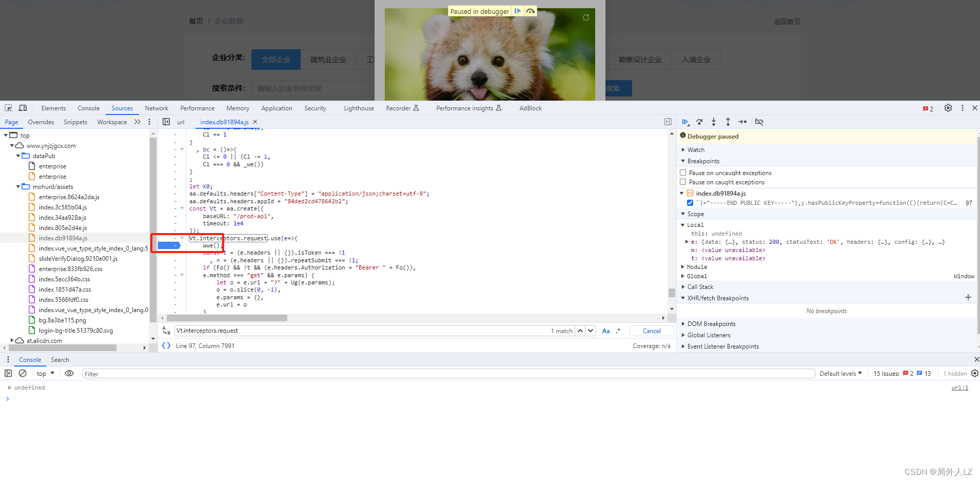This screenshot has width=980, height=481.
Task: Enable Pause on uncaught exceptions
Action: tap(683, 172)
